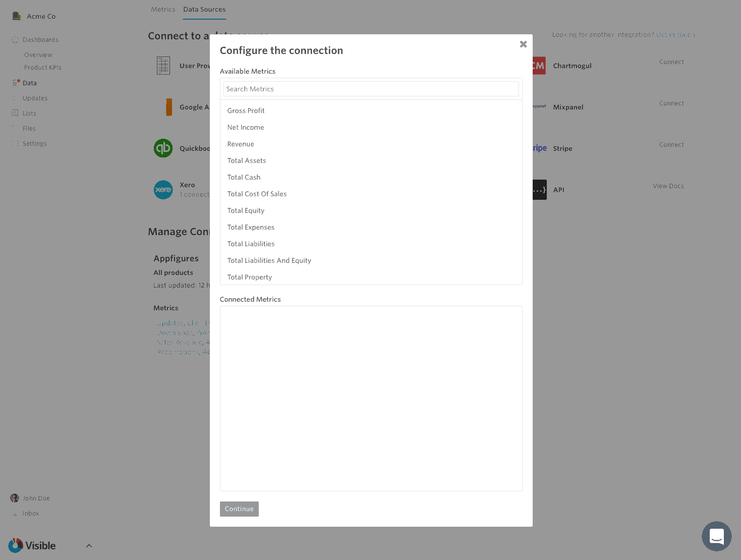741x560 pixels.
Task: Open Updates in the sidebar
Action: (x=35, y=98)
